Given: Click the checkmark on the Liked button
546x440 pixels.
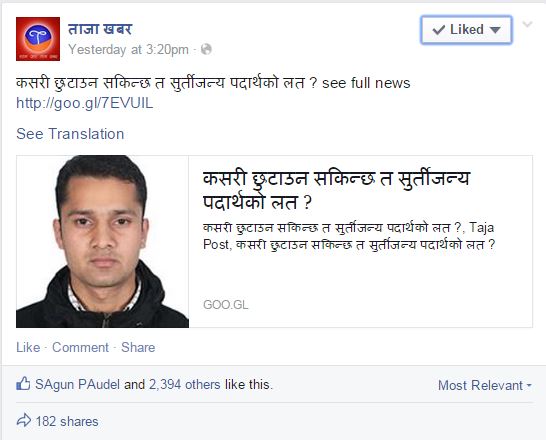Looking at the screenshot, I should pos(438,30).
